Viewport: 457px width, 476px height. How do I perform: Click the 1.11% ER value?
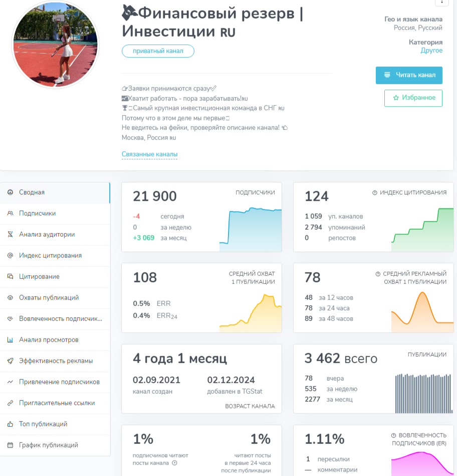coord(325,439)
